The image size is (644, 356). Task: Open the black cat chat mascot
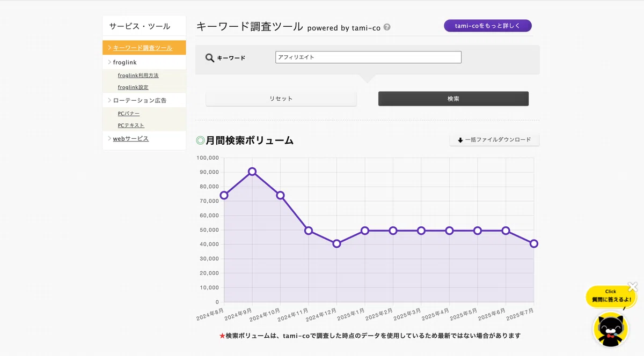[610, 328]
